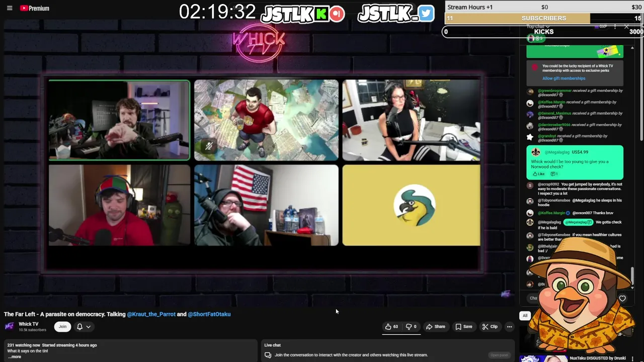Open the live chat speech-bubble icon
This screenshot has width=644, height=362.
268,355
